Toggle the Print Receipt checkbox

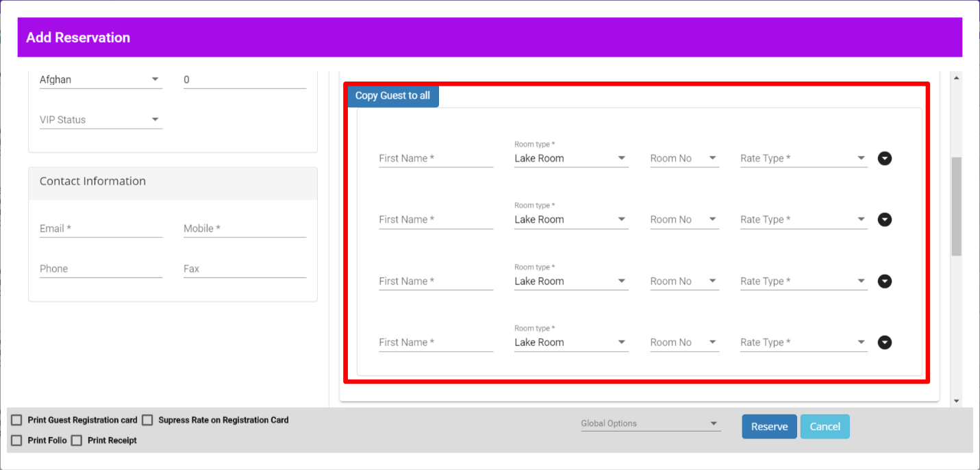(77, 441)
